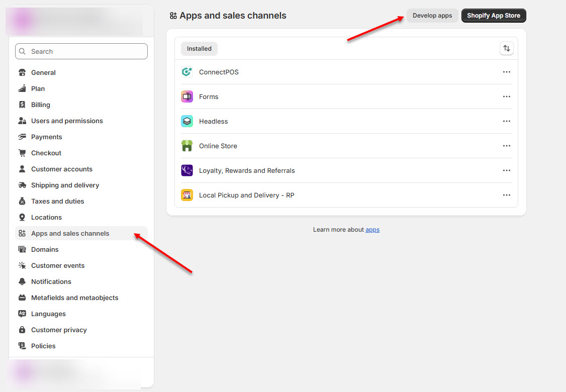The image size is (566, 392).
Task: Select Apps and sales channels sidebar item
Action: pyautogui.click(x=81, y=234)
